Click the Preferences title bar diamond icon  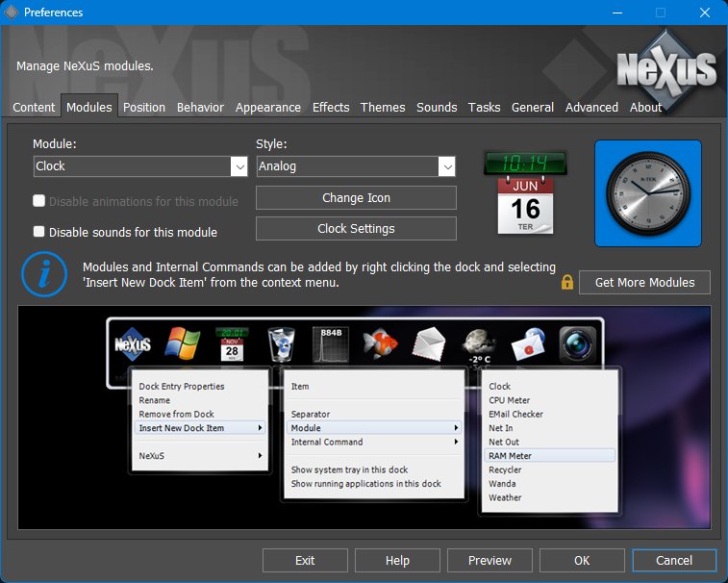point(11,13)
